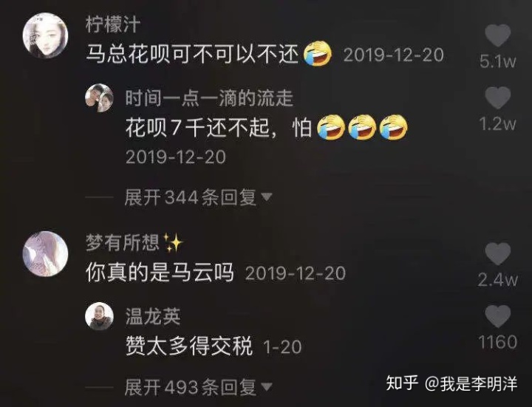
Task: Click arrow beside 展开344条回复
Action: click(267, 196)
